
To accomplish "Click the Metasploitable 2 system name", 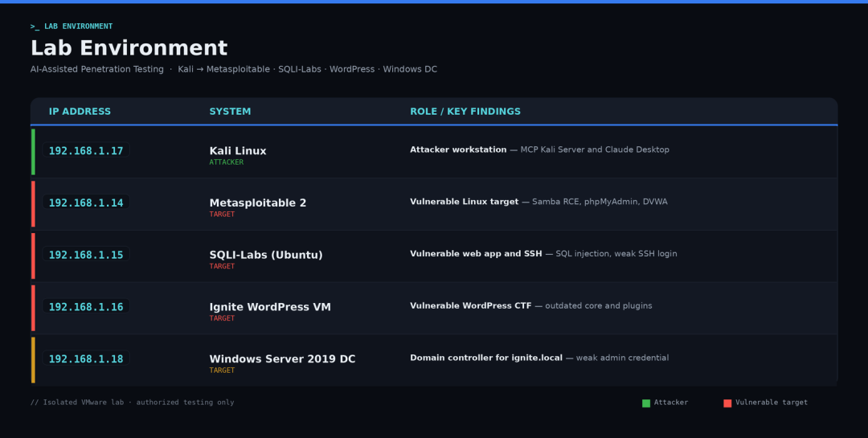I will point(257,203).
